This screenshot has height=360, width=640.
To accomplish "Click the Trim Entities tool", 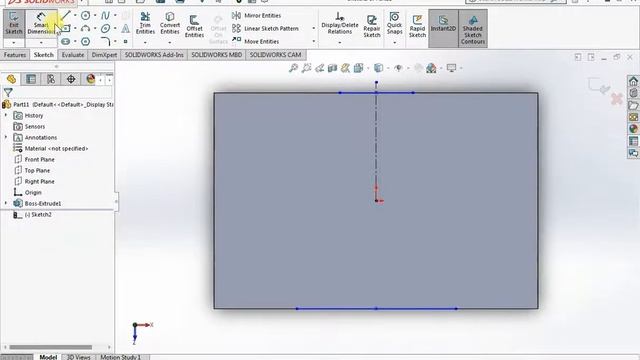I will click(145, 24).
